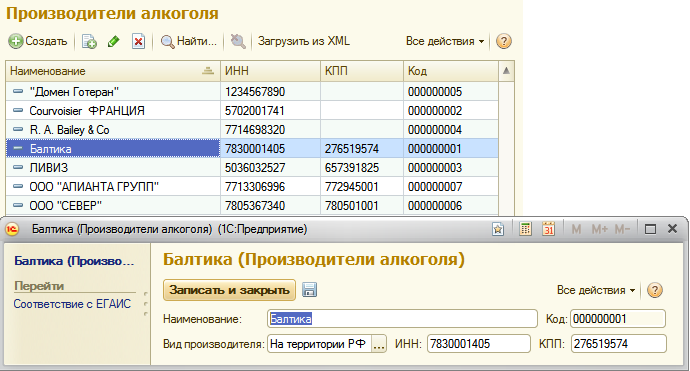Viewport: 690px width, 371px height.
Task: Click the green pencil edit icon
Action: [114, 41]
